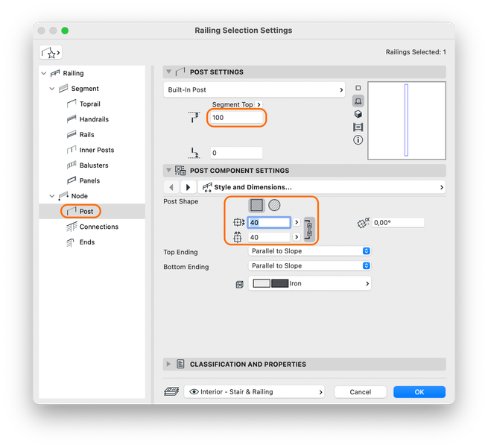Viewport: 488px width, 448px height.
Task: Select side elevation preview icon
Action: (x=358, y=101)
